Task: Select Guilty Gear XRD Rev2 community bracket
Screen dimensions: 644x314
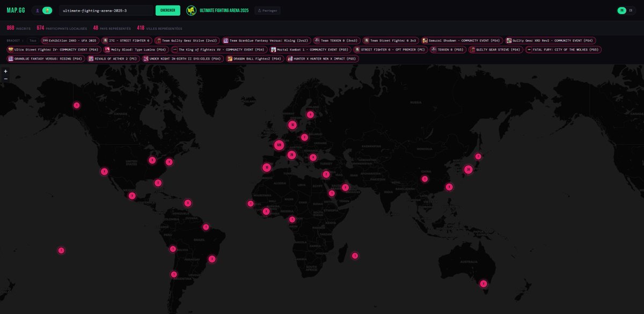Action: point(551,40)
